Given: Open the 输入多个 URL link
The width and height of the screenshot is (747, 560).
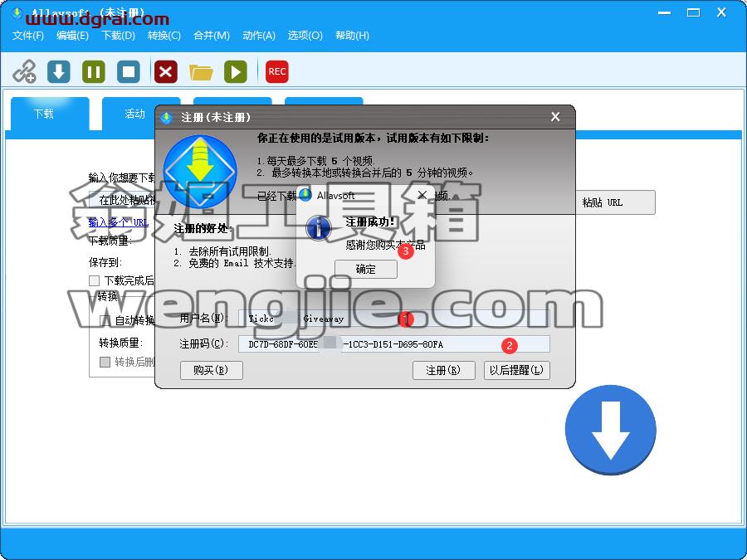Looking at the screenshot, I should (119, 222).
